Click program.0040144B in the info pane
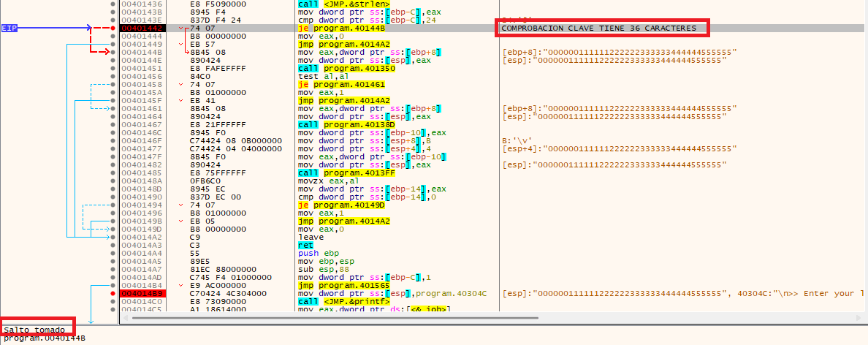This screenshot has height=345, width=868. 44,338
